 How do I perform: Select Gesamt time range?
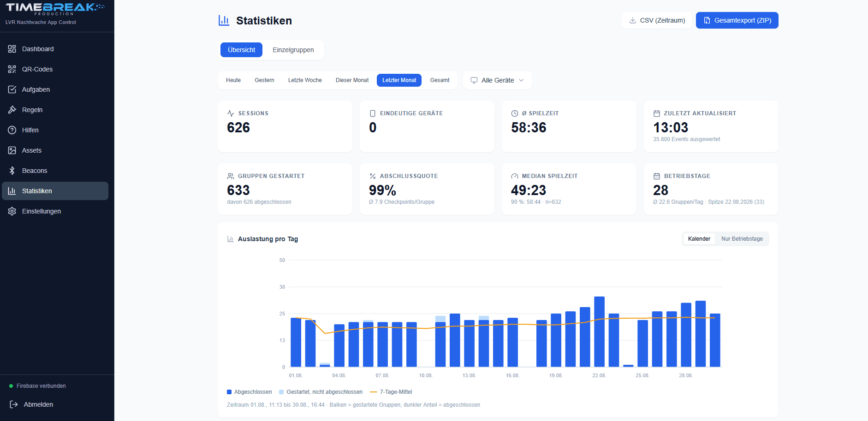(440, 80)
